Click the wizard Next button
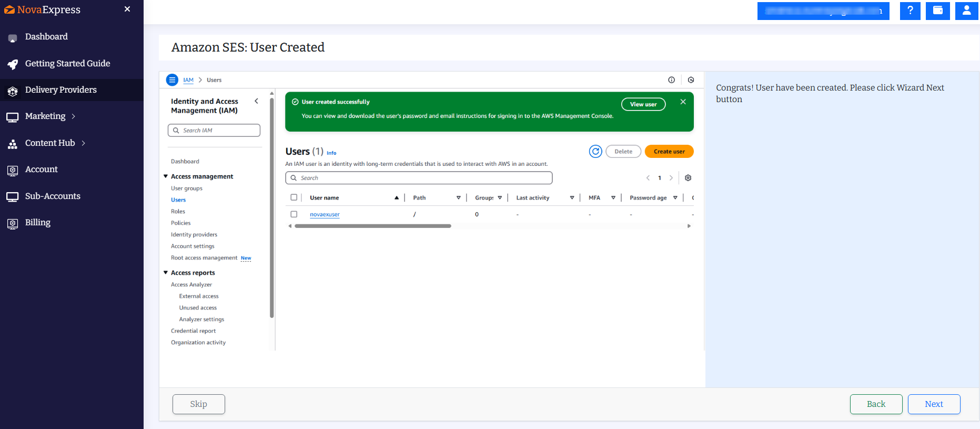Image resolution: width=980 pixels, height=429 pixels. (x=933, y=404)
